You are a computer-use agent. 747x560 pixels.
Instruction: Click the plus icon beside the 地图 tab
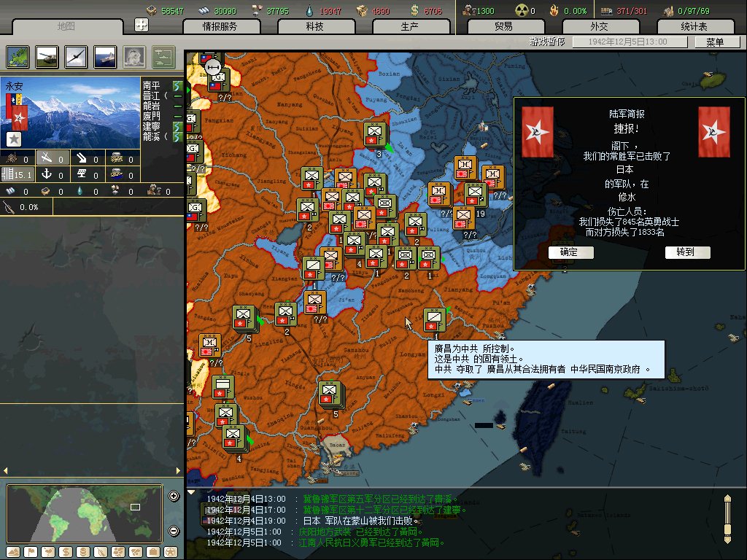pos(142,25)
